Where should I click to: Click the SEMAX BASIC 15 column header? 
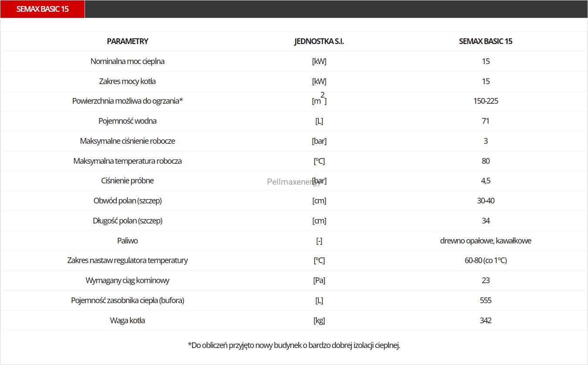(486, 41)
